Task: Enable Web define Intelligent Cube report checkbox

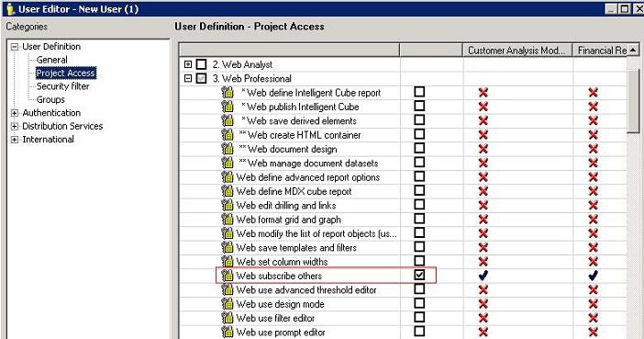Action: [419, 91]
